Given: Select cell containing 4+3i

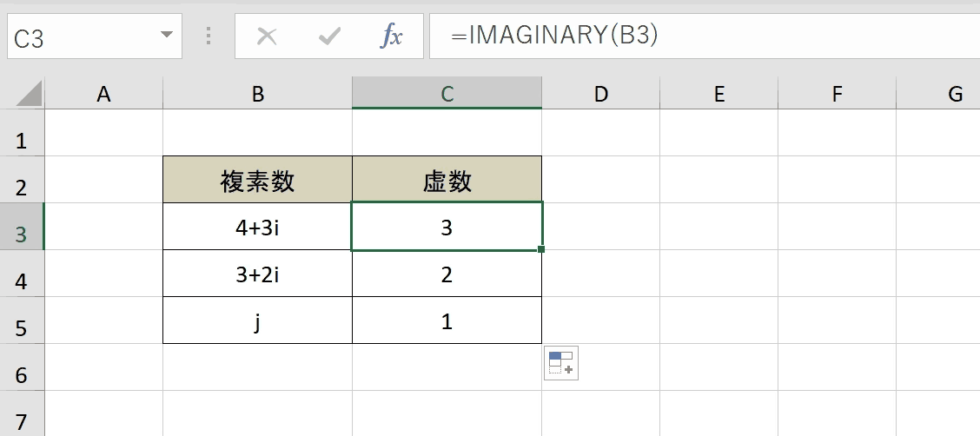Looking at the screenshot, I should pyautogui.click(x=257, y=227).
